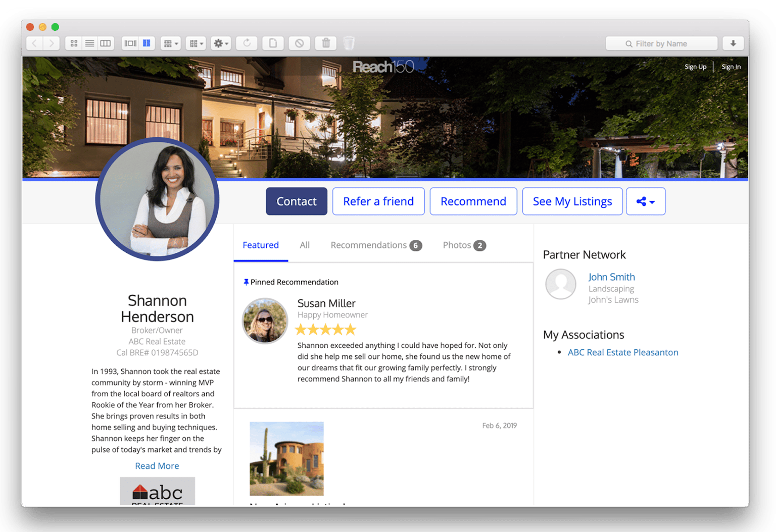Click the block (prohibit) icon
Screen dimensions: 776x532
pos(299,43)
